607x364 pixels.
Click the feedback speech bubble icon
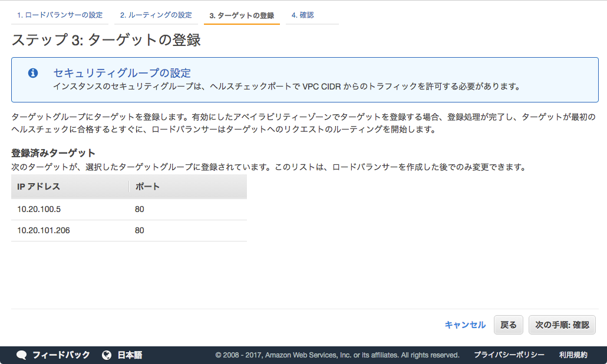tap(22, 355)
